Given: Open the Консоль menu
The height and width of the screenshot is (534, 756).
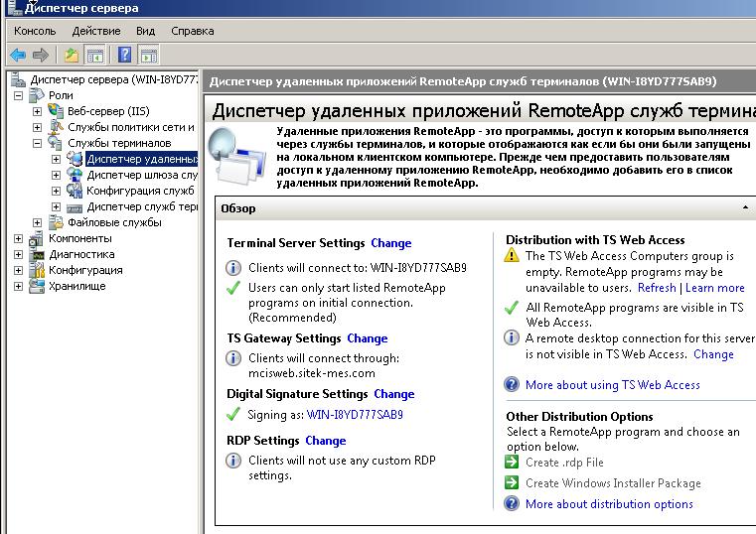Looking at the screenshot, I should point(35,31).
